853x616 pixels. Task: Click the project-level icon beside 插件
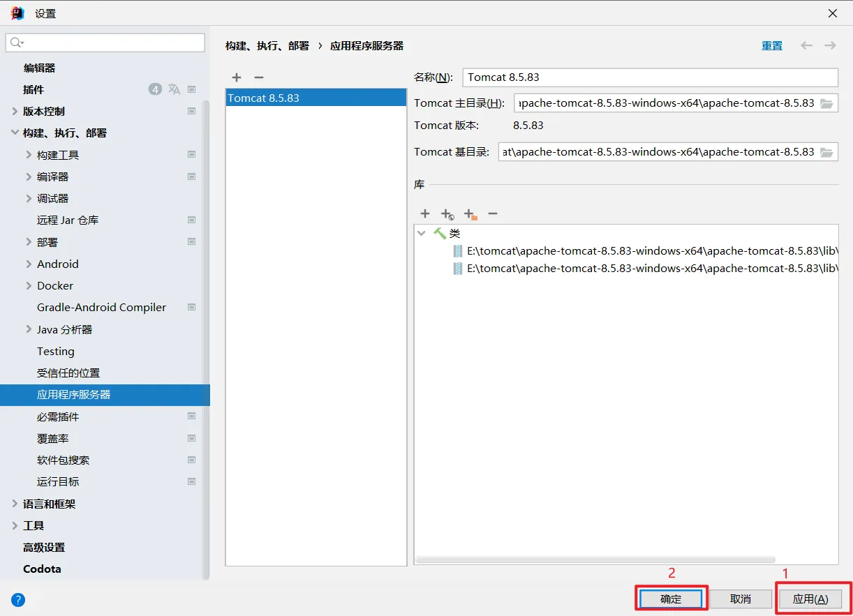point(191,89)
